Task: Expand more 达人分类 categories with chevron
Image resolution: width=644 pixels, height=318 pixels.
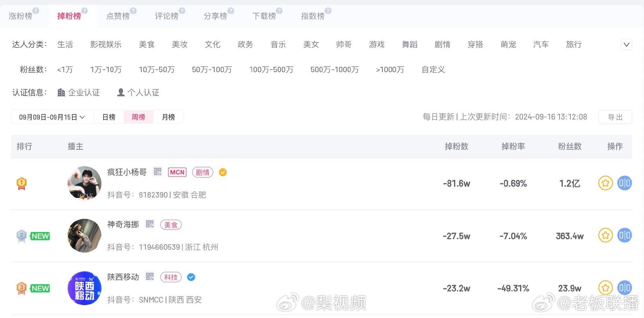Action: tap(626, 44)
